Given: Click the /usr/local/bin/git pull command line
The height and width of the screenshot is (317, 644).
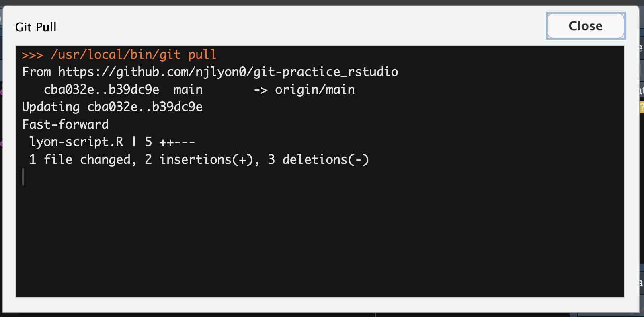Looking at the screenshot, I should click(134, 54).
